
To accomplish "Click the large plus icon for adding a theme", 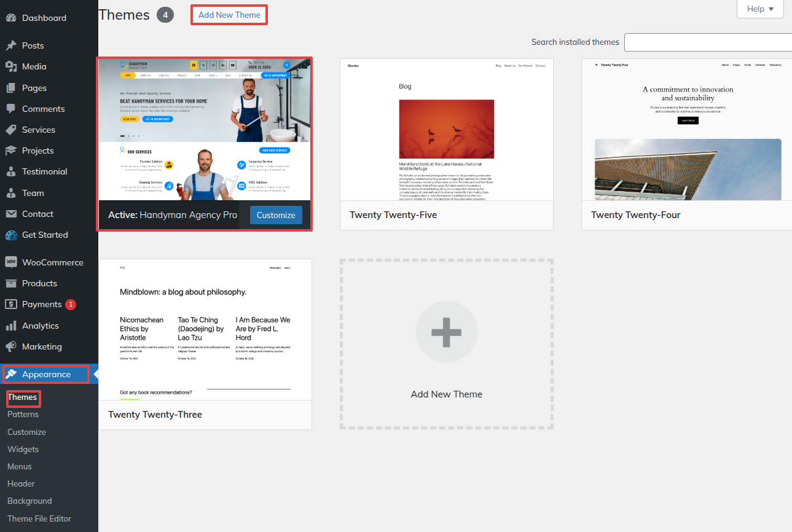I will tap(447, 332).
